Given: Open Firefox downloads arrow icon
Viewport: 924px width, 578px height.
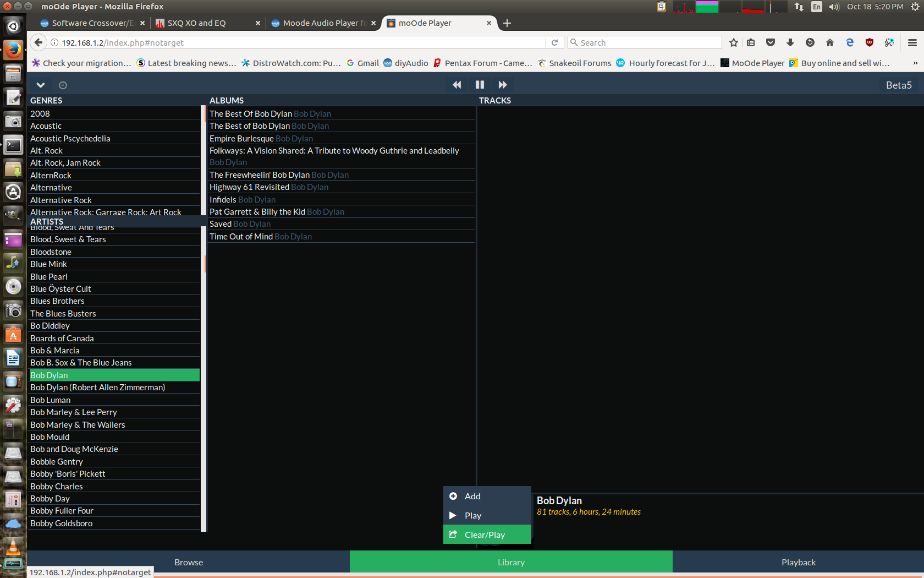Looking at the screenshot, I should pos(790,42).
